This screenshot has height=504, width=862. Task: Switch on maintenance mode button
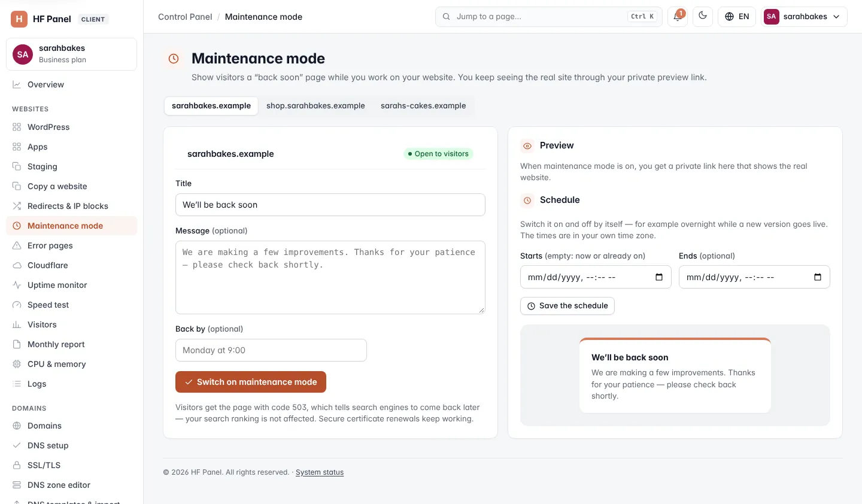(x=251, y=382)
